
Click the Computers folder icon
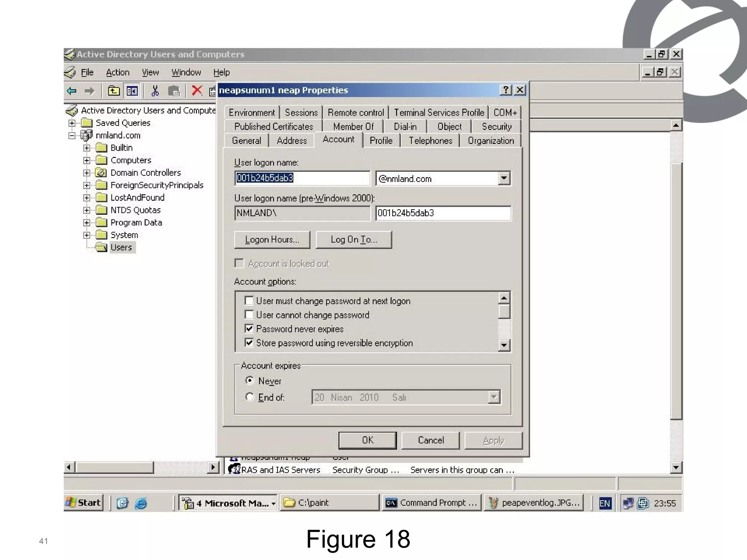(x=101, y=160)
